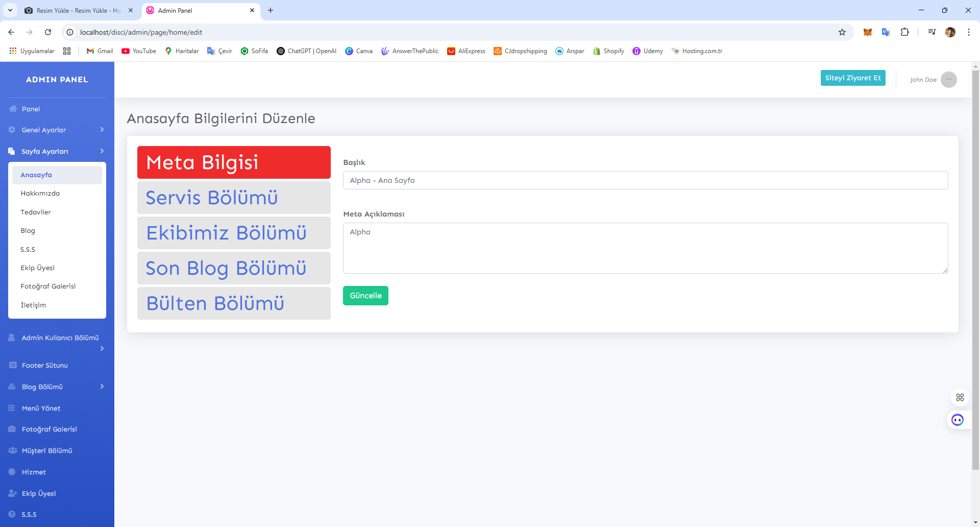Screen dimensions: 980x527
Task: Open the browser extensions puzzle icon
Action: tap(904, 32)
